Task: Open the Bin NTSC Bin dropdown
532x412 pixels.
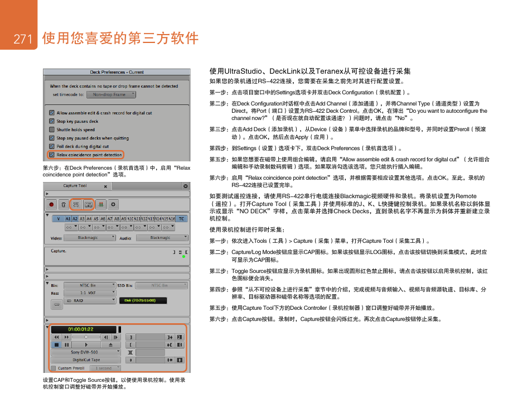Action: [x=90, y=285]
